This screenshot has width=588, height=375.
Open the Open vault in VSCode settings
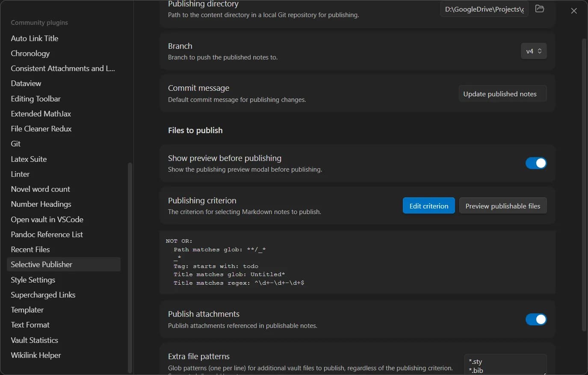click(64, 219)
